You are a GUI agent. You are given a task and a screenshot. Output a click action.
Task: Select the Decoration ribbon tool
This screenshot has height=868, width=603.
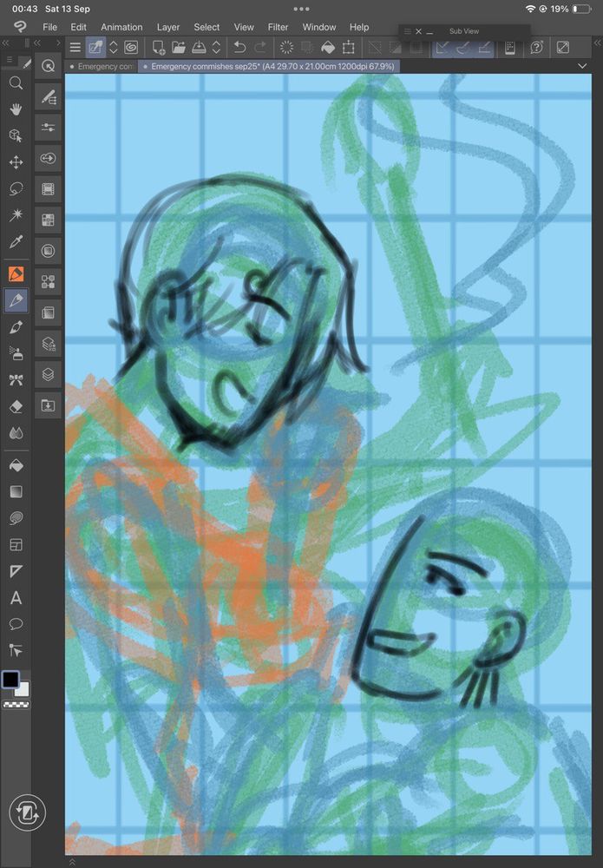coord(16,380)
